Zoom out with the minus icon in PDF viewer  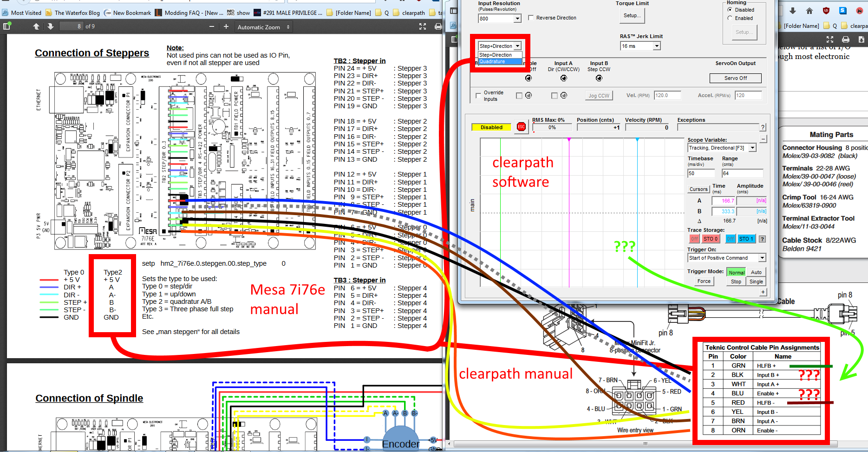pos(212,26)
